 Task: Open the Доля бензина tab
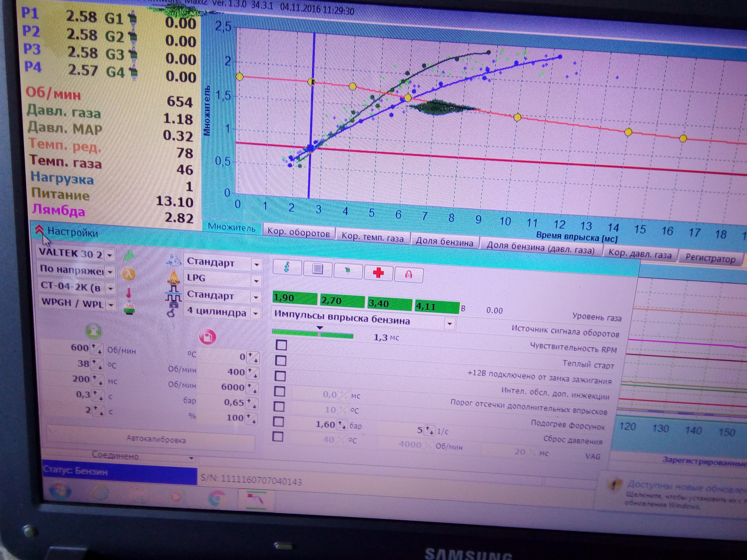444,242
